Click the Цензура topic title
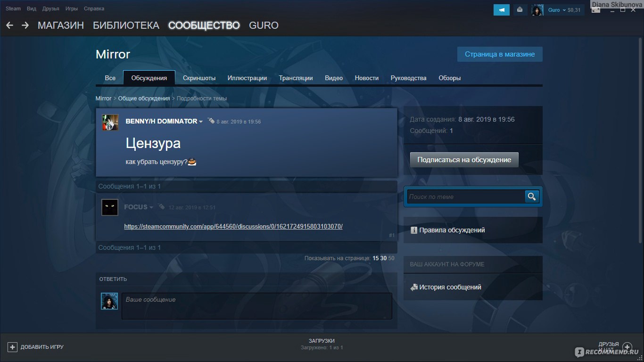 point(153,143)
